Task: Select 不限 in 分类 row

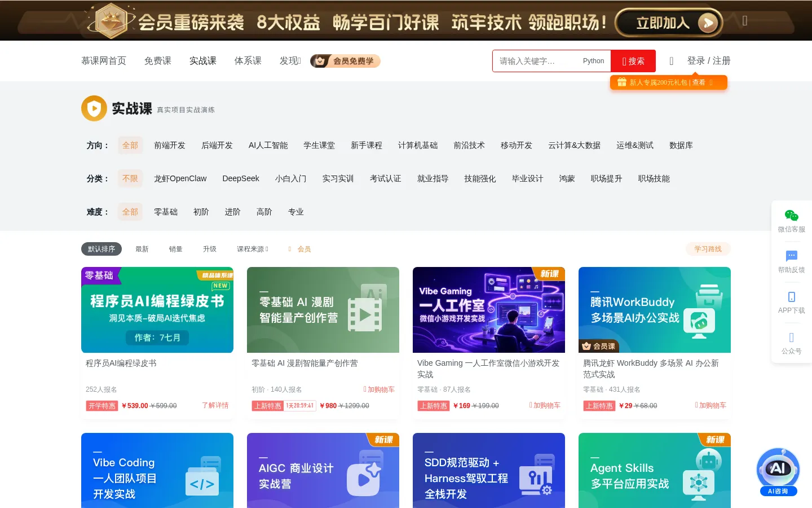Action: 130,179
